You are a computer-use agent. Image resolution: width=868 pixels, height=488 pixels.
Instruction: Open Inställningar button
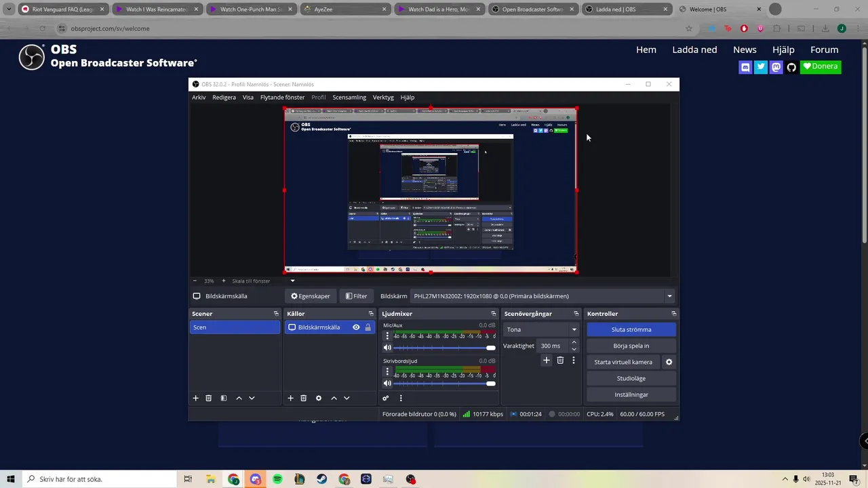[x=631, y=394]
